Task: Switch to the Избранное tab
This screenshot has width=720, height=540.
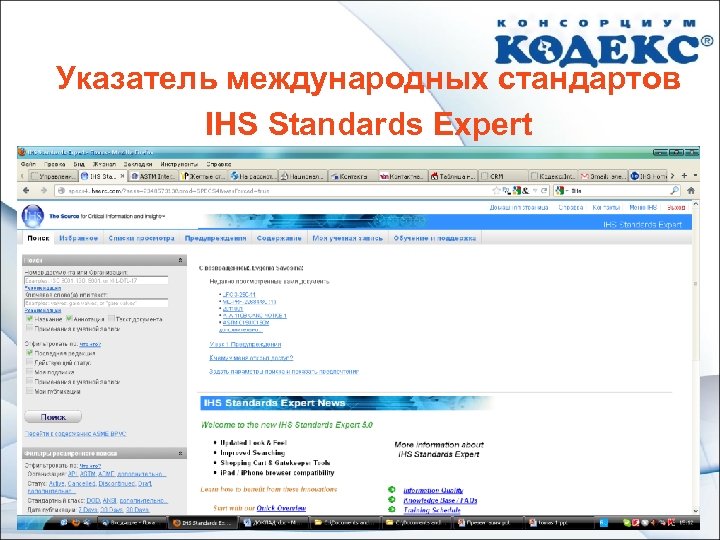Action: click(x=79, y=238)
